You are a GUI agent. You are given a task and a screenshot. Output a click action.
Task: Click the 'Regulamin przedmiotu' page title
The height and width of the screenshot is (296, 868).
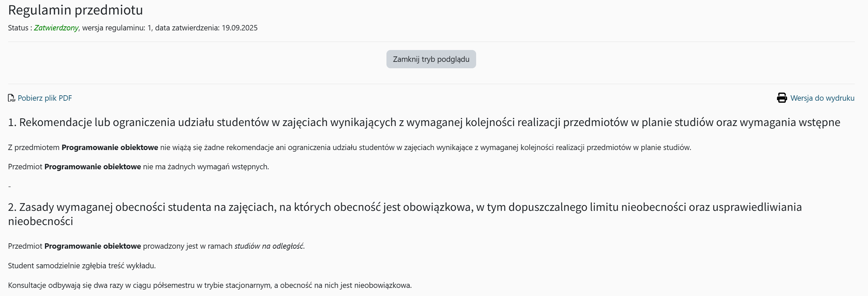coord(75,10)
